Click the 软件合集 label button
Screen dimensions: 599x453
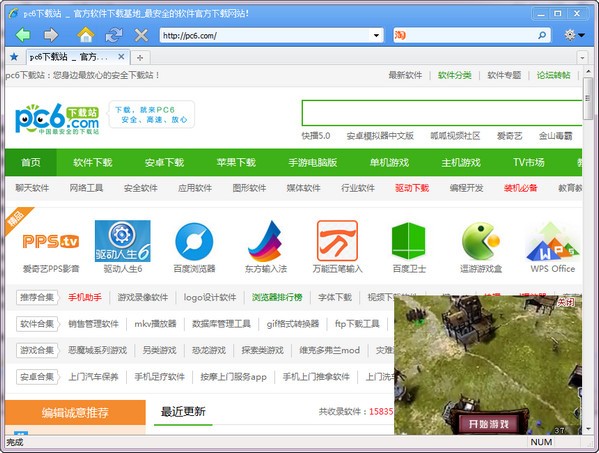(x=36, y=324)
